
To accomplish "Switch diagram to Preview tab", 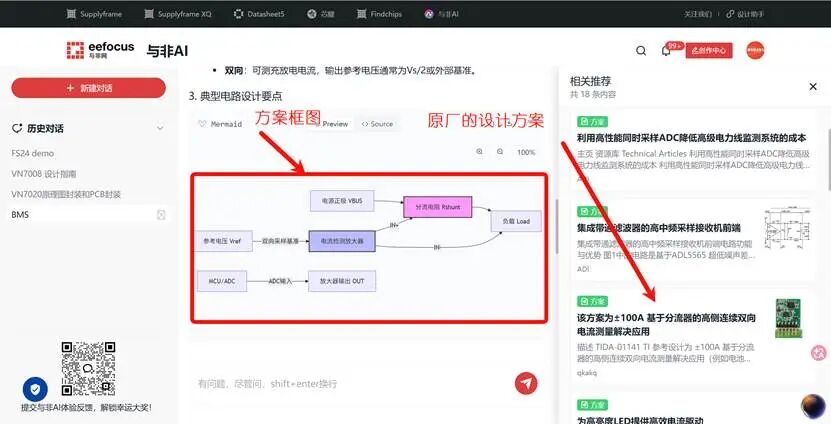I will pyautogui.click(x=331, y=123).
